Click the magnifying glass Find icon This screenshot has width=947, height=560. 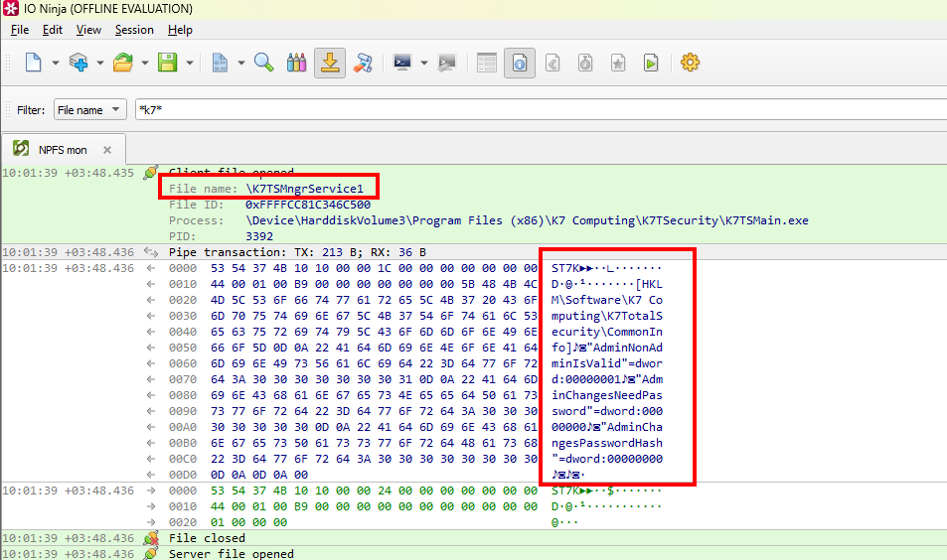point(263,63)
